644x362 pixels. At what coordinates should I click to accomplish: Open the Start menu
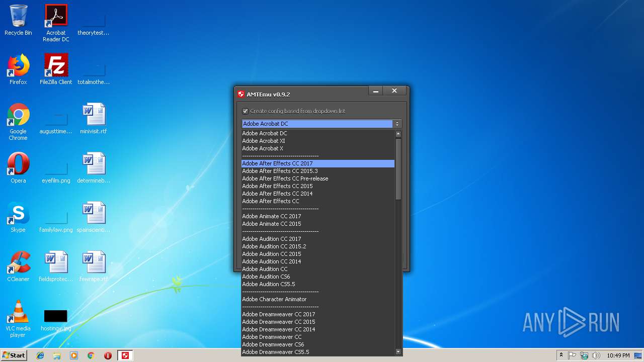click(14, 355)
